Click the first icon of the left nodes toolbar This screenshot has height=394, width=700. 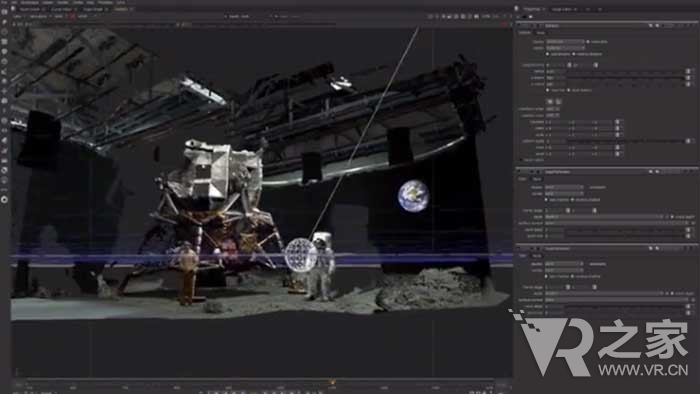(4, 12)
